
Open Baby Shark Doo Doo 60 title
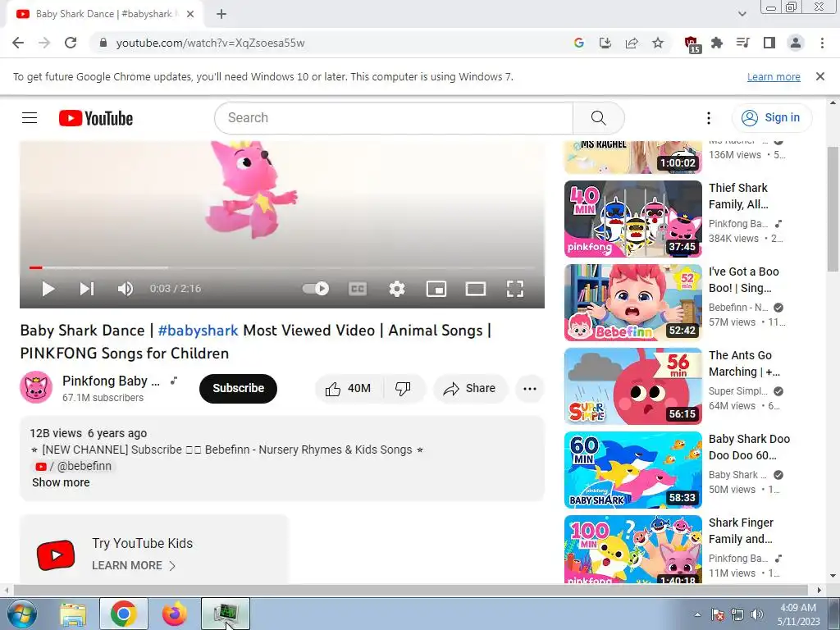point(749,447)
